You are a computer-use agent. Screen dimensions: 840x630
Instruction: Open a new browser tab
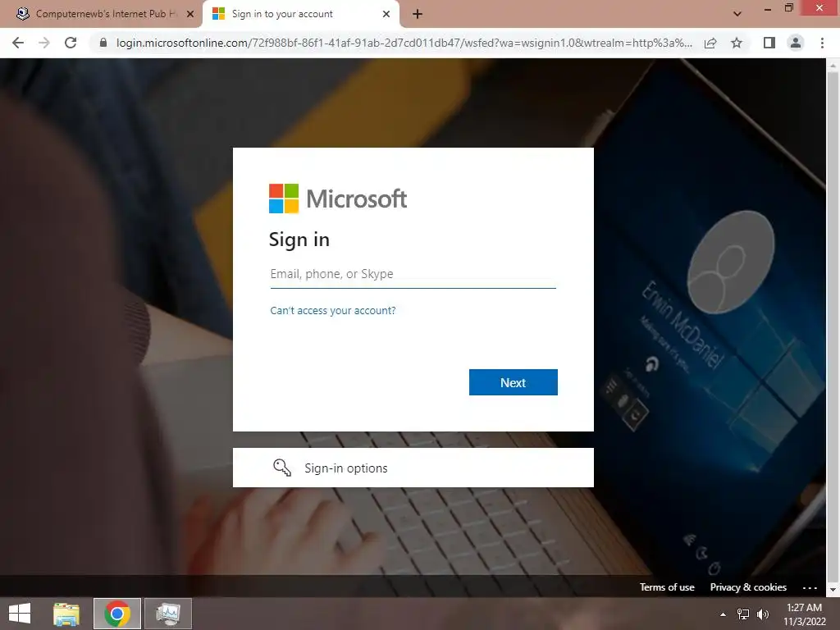pyautogui.click(x=418, y=14)
